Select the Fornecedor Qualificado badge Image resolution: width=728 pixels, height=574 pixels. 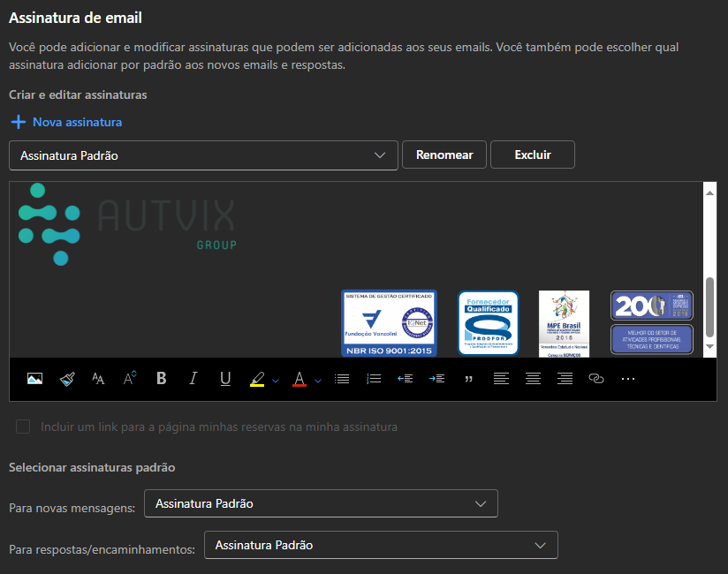click(488, 323)
